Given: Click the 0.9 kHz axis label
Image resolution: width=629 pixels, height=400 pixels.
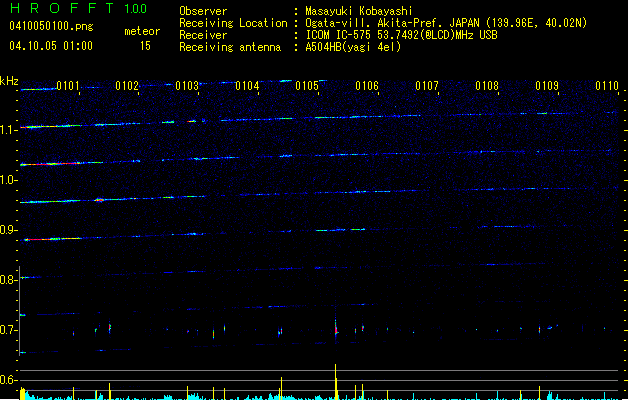Looking at the screenshot, I should tap(8, 230).
